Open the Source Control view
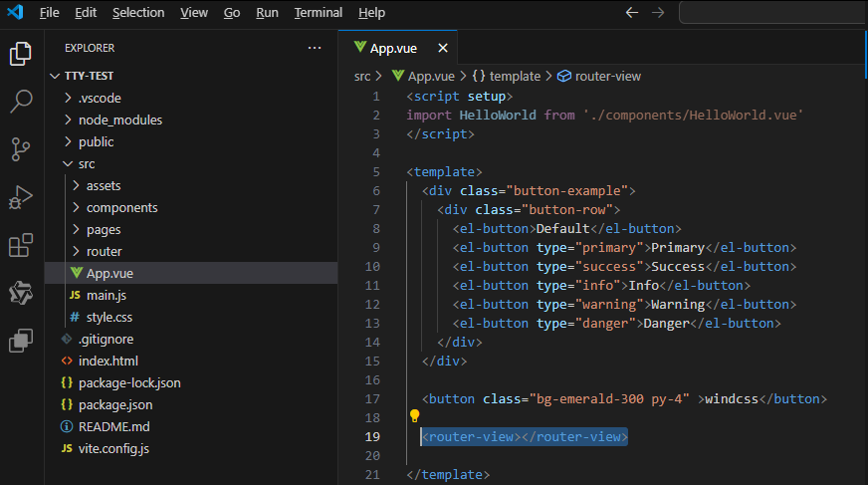The width and height of the screenshot is (868, 485). pos(21,149)
